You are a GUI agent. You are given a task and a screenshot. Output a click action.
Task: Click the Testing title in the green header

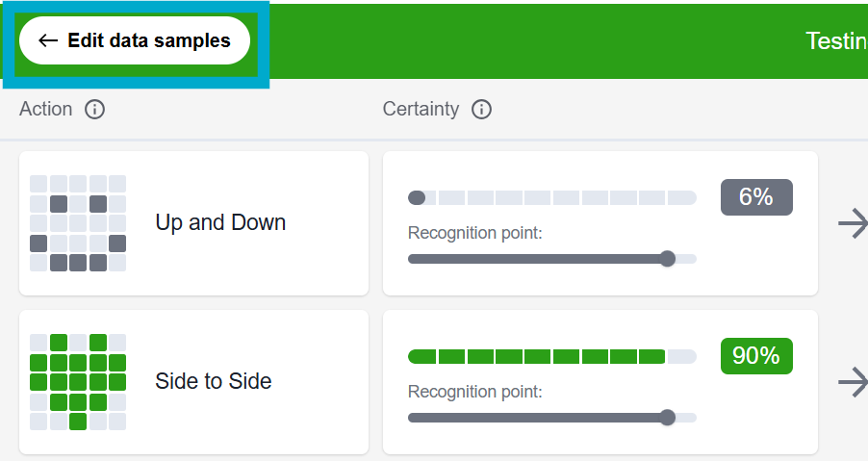click(x=835, y=40)
